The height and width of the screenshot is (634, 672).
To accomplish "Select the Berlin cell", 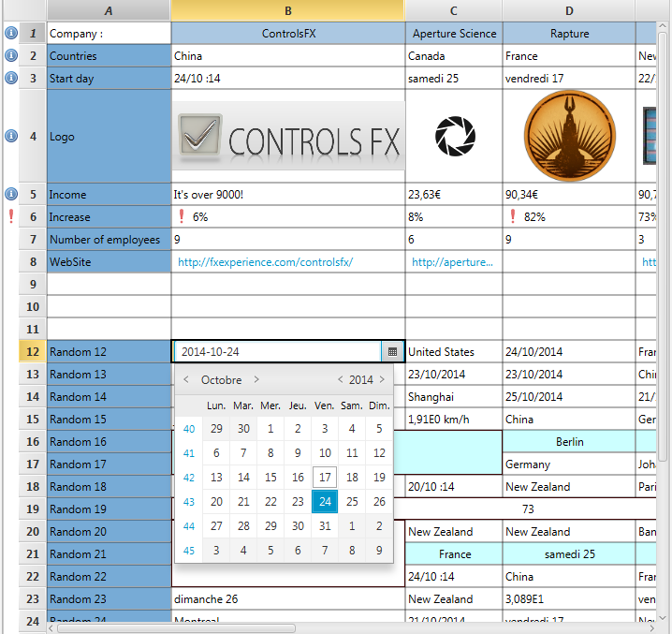I will click(569, 441).
